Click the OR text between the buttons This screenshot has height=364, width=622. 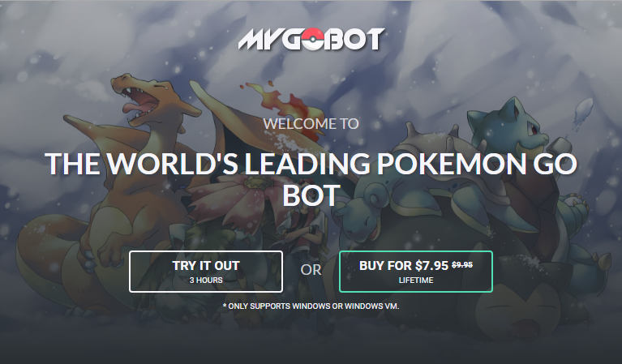coord(311,270)
